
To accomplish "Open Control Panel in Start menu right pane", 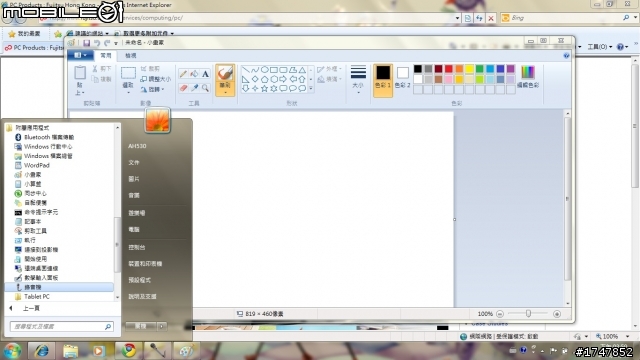I will point(137,247).
